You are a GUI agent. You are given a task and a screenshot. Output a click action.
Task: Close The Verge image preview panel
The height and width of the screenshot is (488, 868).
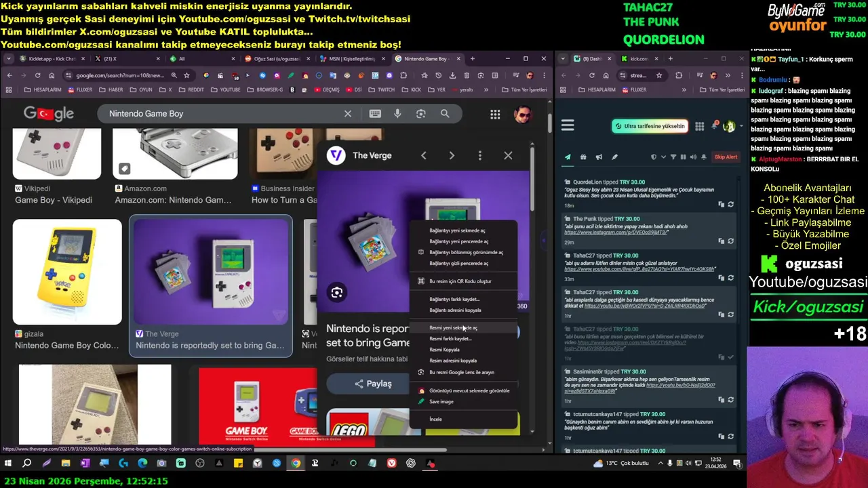click(508, 156)
